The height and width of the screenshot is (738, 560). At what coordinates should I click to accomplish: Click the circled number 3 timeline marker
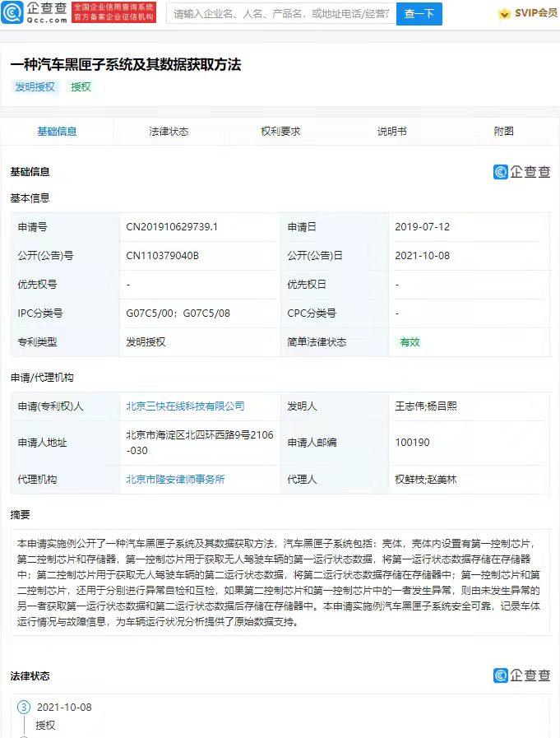pos(24,708)
